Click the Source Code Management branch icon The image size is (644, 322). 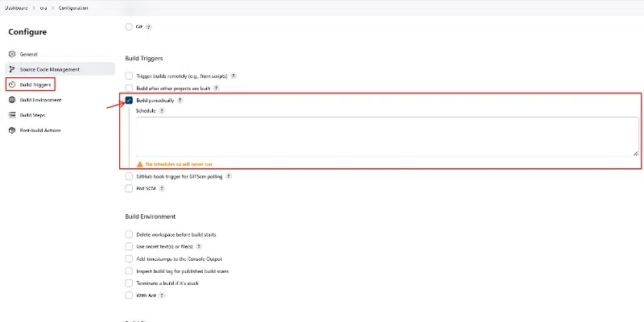[x=12, y=69]
